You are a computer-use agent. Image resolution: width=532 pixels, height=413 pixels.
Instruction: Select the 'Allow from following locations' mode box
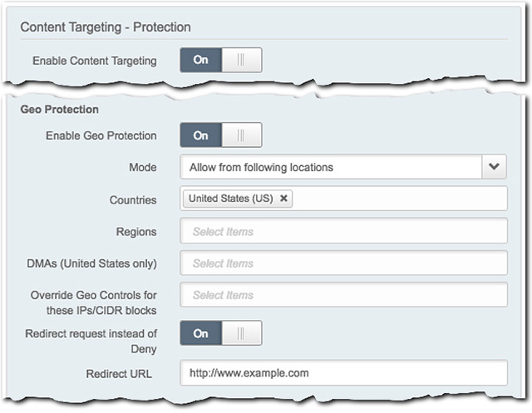click(331, 167)
